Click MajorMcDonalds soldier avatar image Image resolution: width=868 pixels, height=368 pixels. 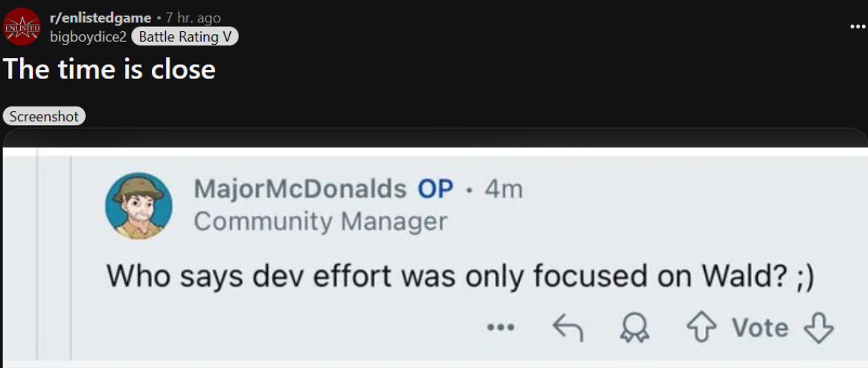[139, 206]
